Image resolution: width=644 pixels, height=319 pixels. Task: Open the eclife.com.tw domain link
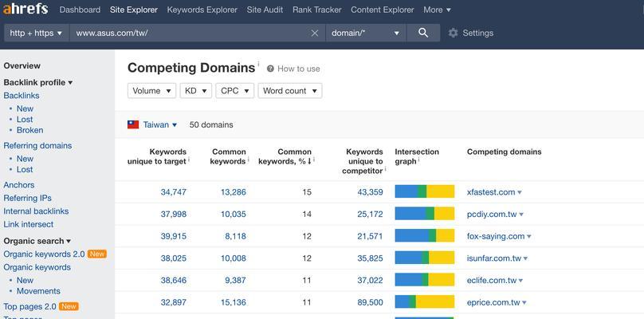[492, 281]
